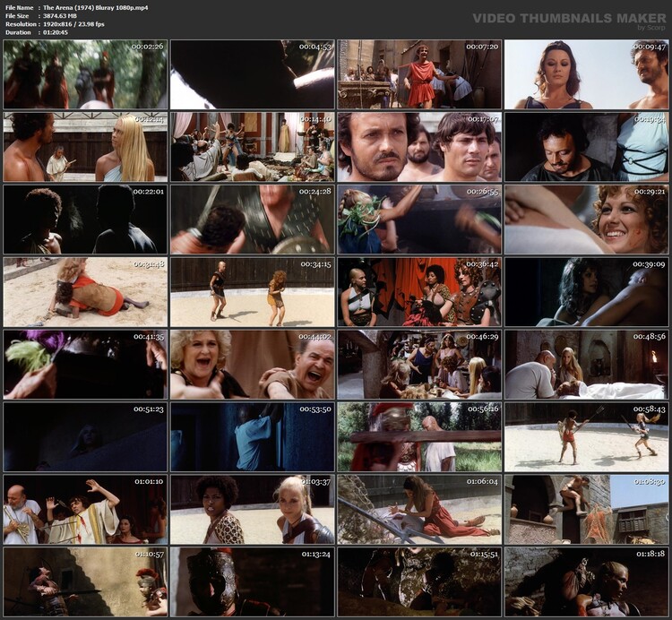Image resolution: width=672 pixels, height=620 pixels.
Task: Select the thumbnail at 00:39:09
Action: click(586, 292)
